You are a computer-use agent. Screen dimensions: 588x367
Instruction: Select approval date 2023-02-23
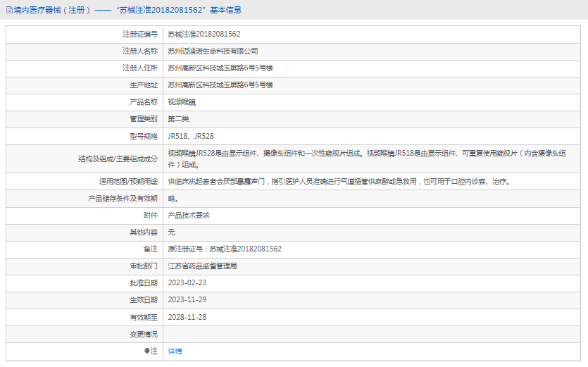tap(187, 283)
